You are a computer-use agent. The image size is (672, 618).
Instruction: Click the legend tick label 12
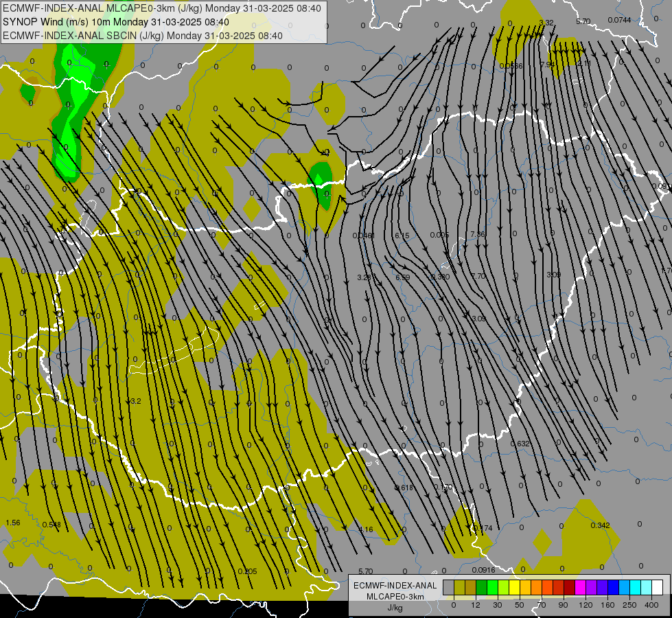coord(476,605)
